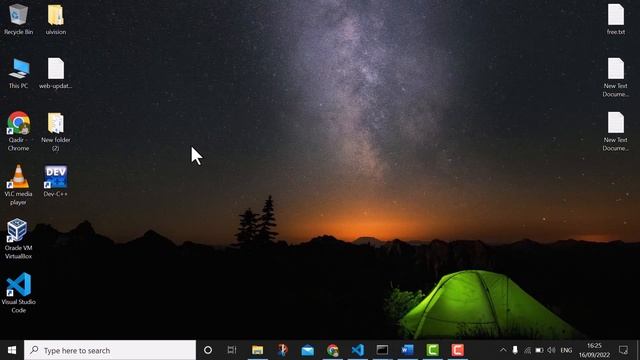The width and height of the screenshot is (640, 360).
Task: Select the Oracle VM VirtualBox shortcut
Action: 18,239
